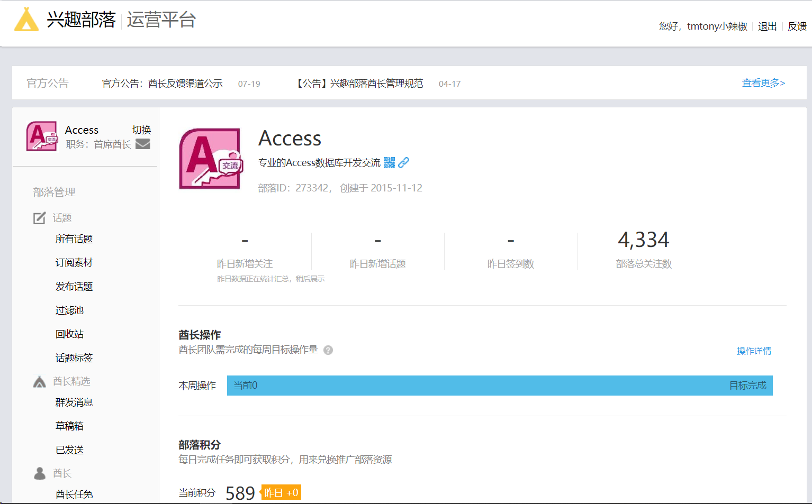The width and height of the screenshot is (812, 504).
Task: Click the 部落ID：273342 text
Action: (295, 188)
